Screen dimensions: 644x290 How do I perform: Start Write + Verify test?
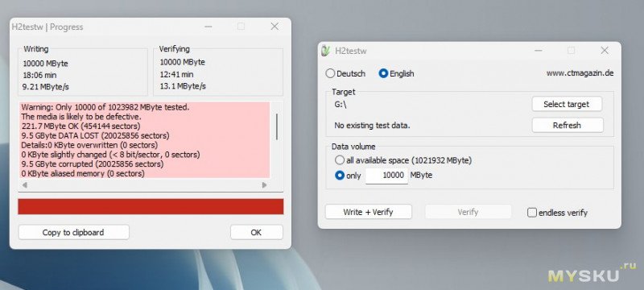coord(369,212)
